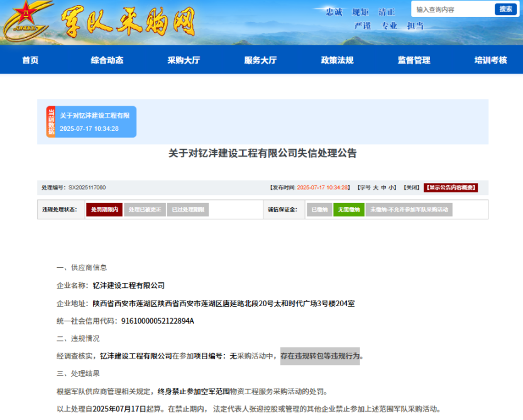Click the text 终身禁止参加空军范围
523x420 pixels.
click(194, 391)
